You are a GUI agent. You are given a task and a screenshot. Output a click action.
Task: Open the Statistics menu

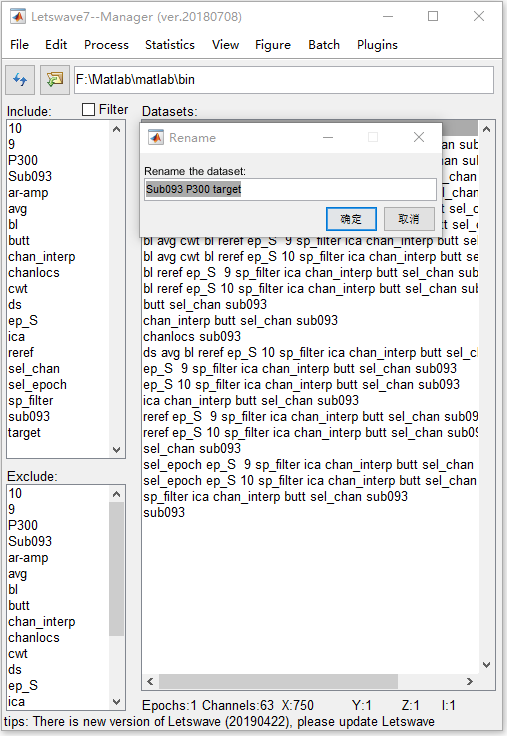click(x=169, y=45)
